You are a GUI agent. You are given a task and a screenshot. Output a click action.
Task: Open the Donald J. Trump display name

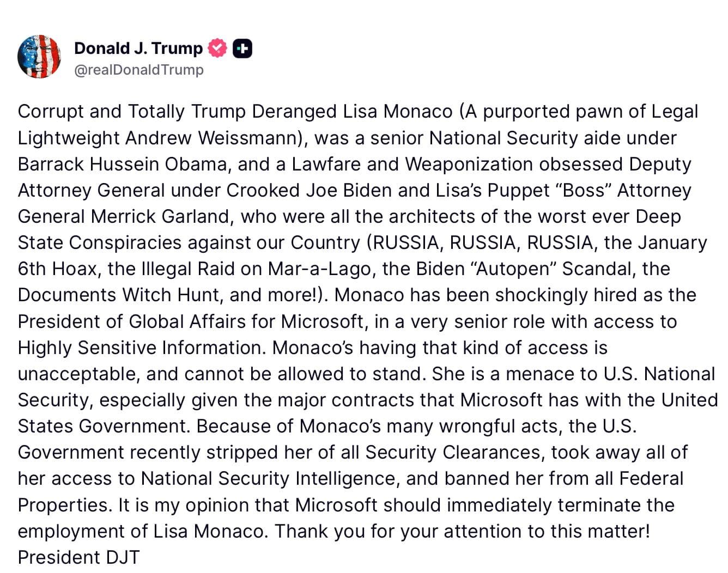pos(138,48)
